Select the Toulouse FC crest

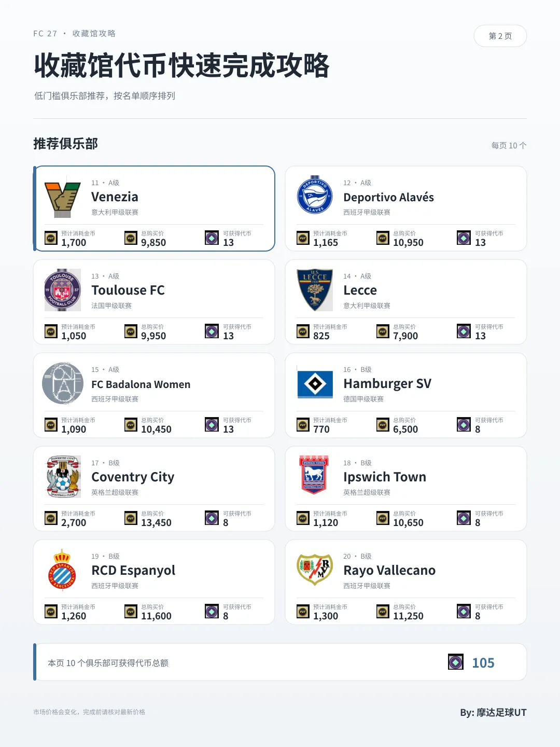pyautogui.click(x=63, y=290)
